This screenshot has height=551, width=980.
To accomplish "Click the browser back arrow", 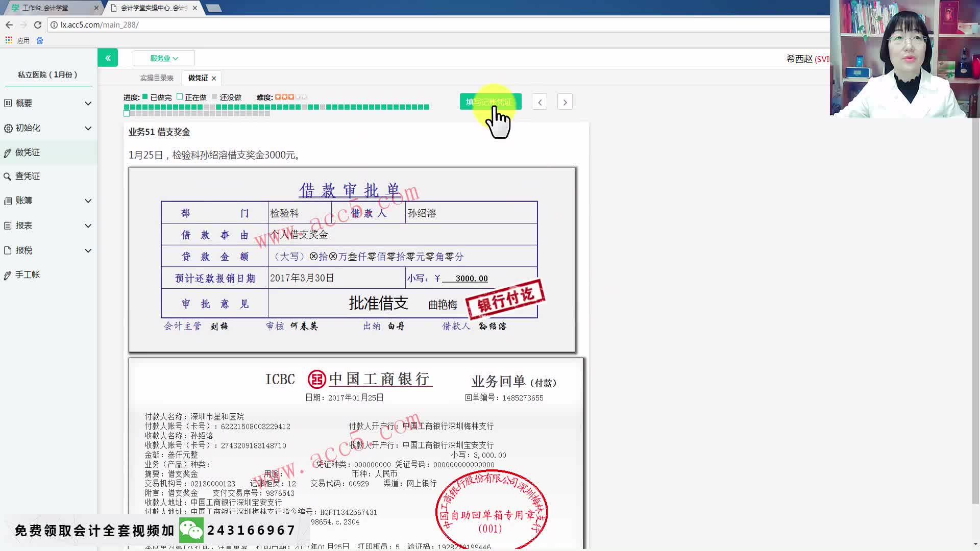I will point(9,24).
